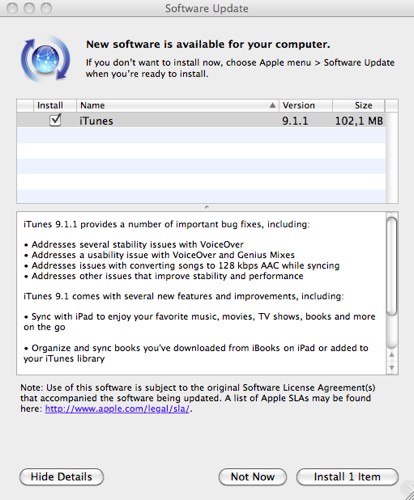Click the description scroll up arrow
The height and width of the screenshot is (500, 414).
pyautogui.click(x=392, y=355)
